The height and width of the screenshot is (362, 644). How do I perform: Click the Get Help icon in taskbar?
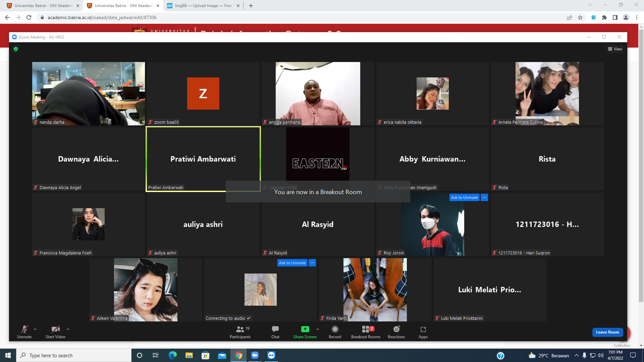[500, 356]
